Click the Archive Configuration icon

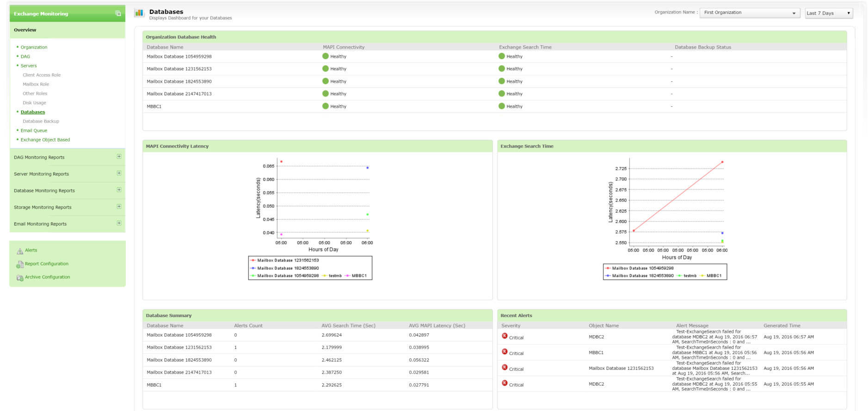point(20,278)
